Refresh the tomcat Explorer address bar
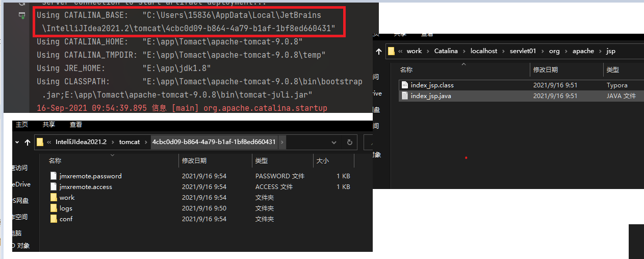644x259 pixels. 349,143
